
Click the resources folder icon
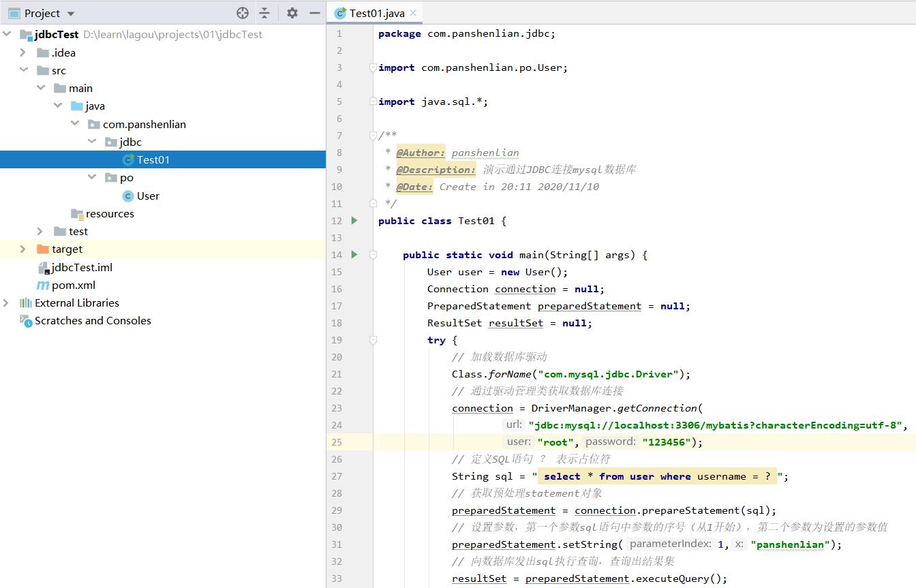click(77, 213)
